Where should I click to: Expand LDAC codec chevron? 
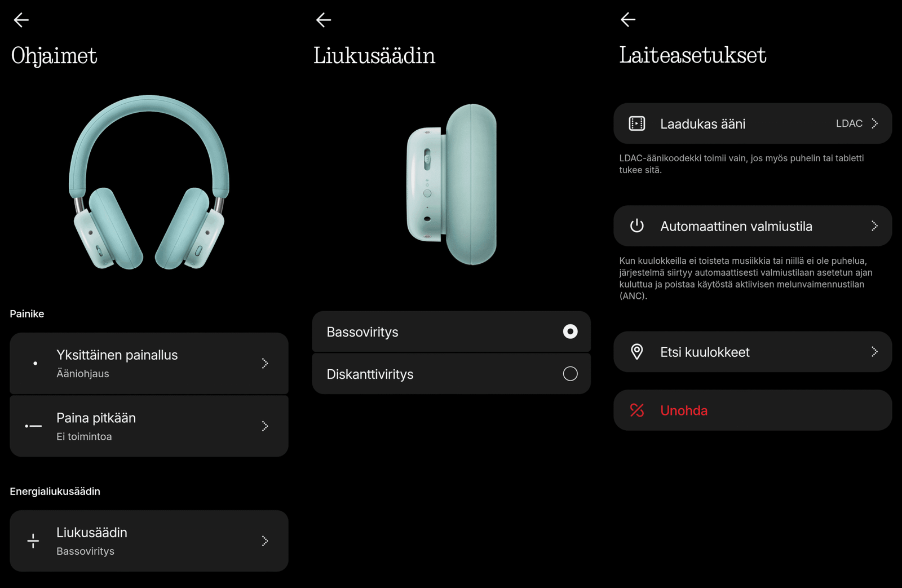click(874, 123)
